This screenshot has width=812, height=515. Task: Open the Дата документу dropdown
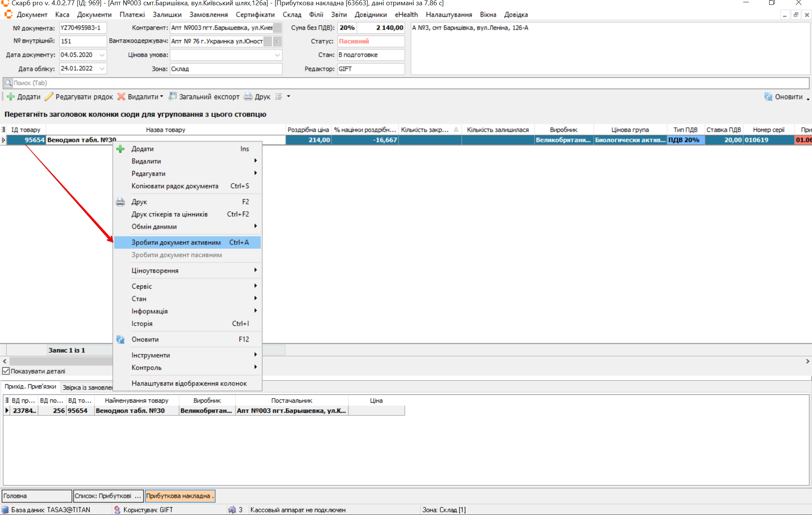[102, 55]
